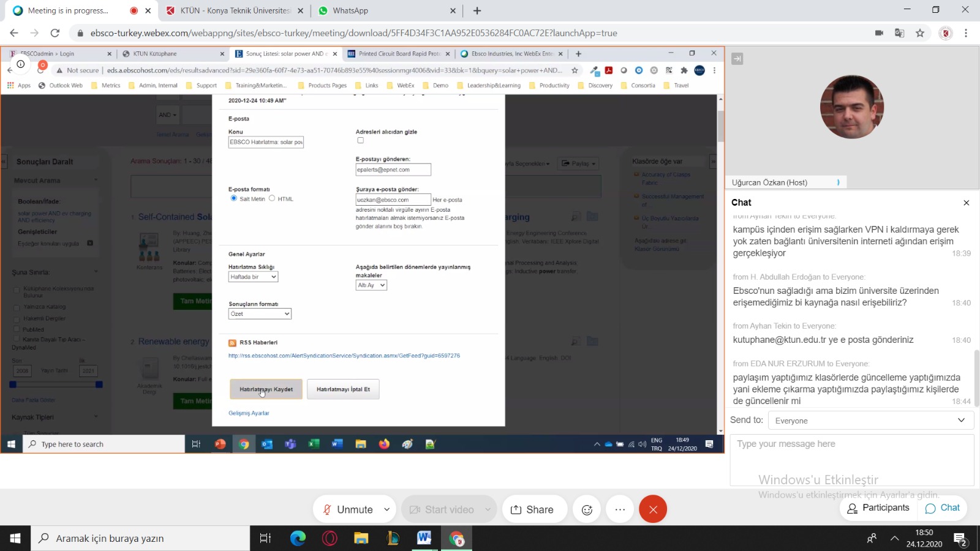980x551 pixels.
Task: Open the more options ellipsis button
Action: (x=620, y=509)
